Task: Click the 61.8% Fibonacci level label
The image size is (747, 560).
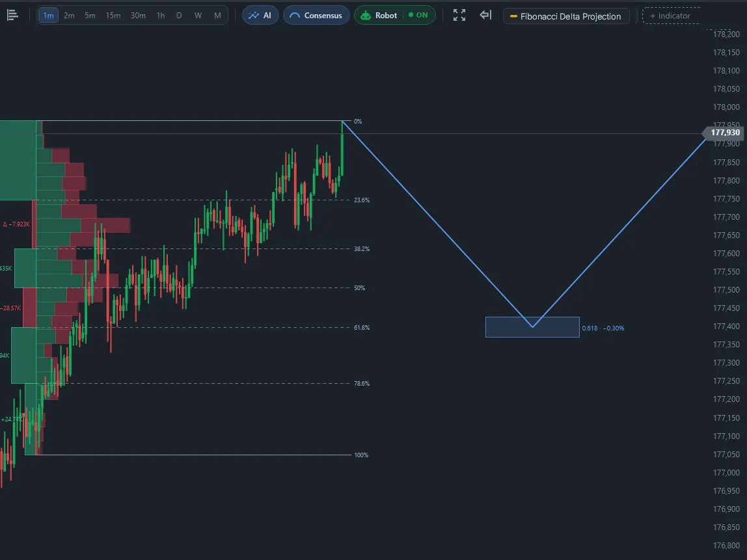Action: [362, 328]
